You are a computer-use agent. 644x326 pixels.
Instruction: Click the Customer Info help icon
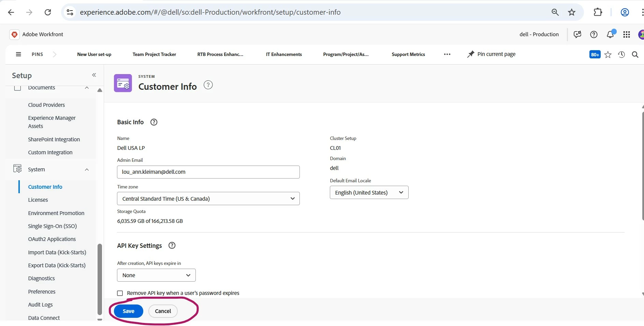(208, 85)
